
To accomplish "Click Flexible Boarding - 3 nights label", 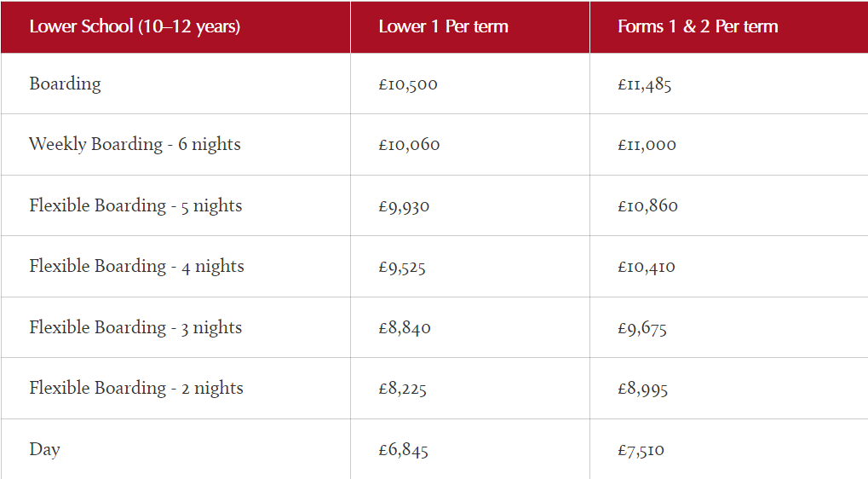I will (135, 328).
